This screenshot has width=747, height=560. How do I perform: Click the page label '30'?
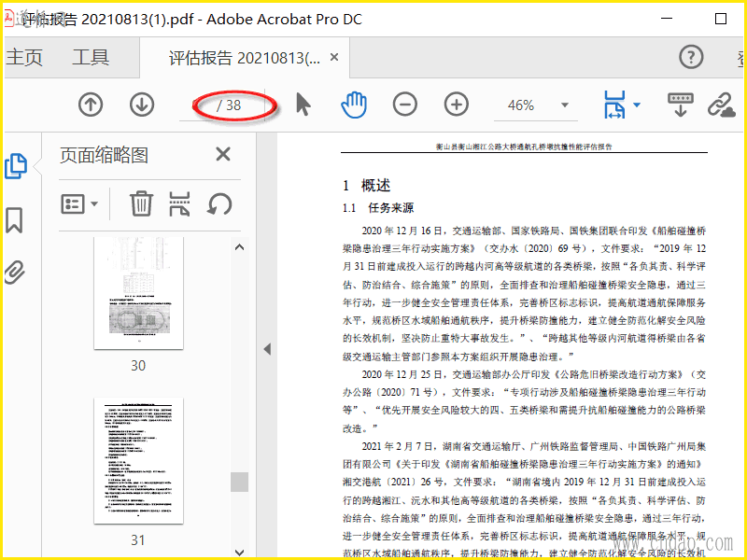(x=138, y=366)
